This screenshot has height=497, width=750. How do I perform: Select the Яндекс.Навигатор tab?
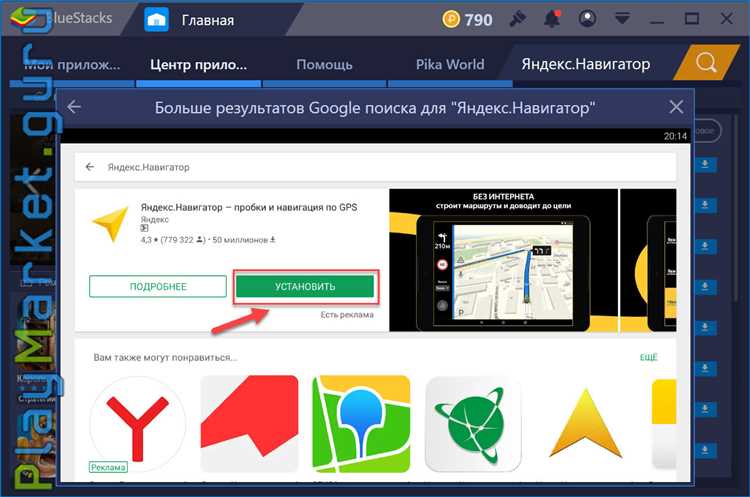pos(585,64)
